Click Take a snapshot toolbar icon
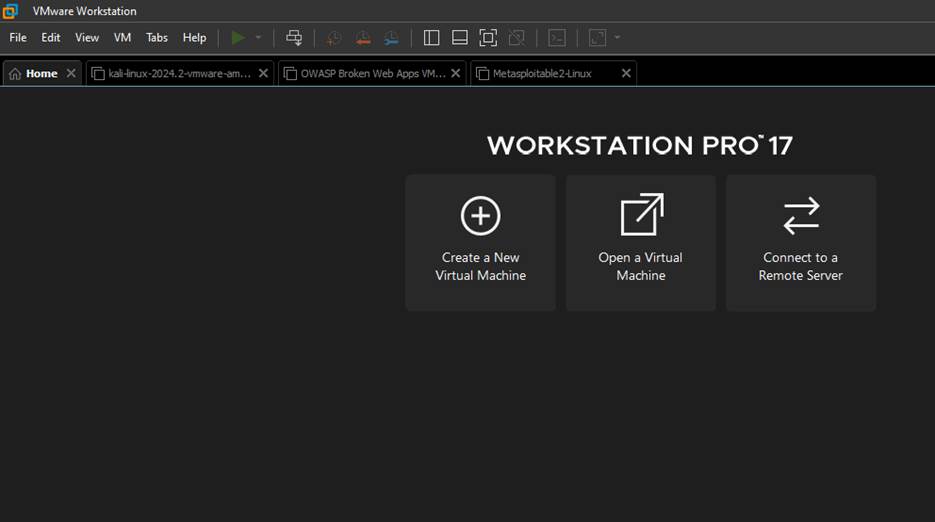Screen dimensions: 935x522 pyautogui.click(x=334, y=38)
